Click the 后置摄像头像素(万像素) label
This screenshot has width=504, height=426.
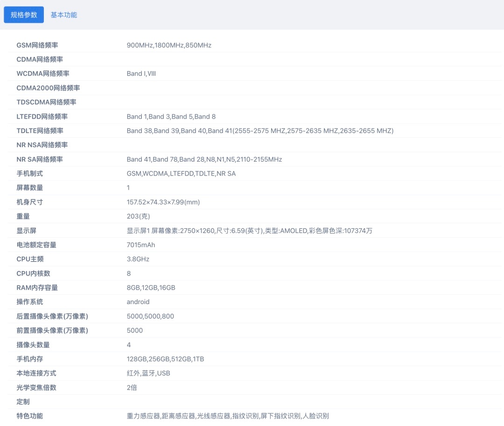[52, 316]
